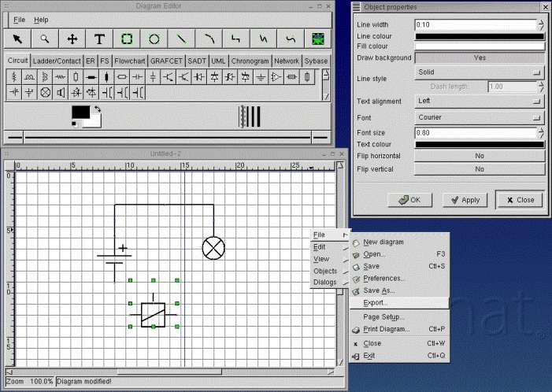Select the Box drawing tool
The height and width of the screenshot is (392, 552).
(127, 38)
